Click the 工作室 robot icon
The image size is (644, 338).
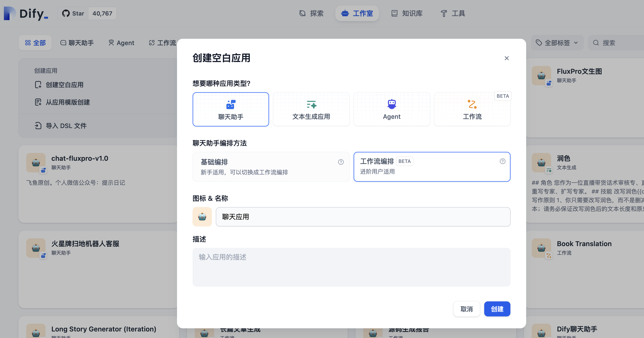345,13
